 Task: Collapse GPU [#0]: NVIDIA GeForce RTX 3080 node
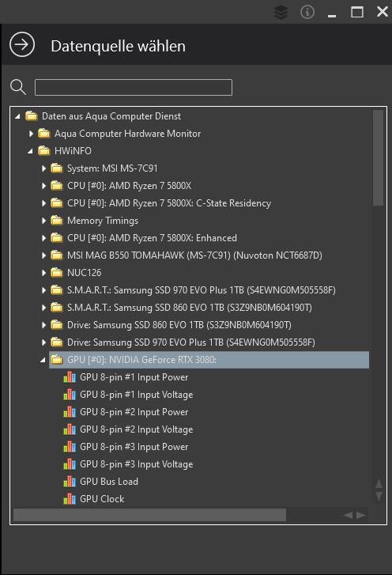pyautogui.click(x=43, y=360)
